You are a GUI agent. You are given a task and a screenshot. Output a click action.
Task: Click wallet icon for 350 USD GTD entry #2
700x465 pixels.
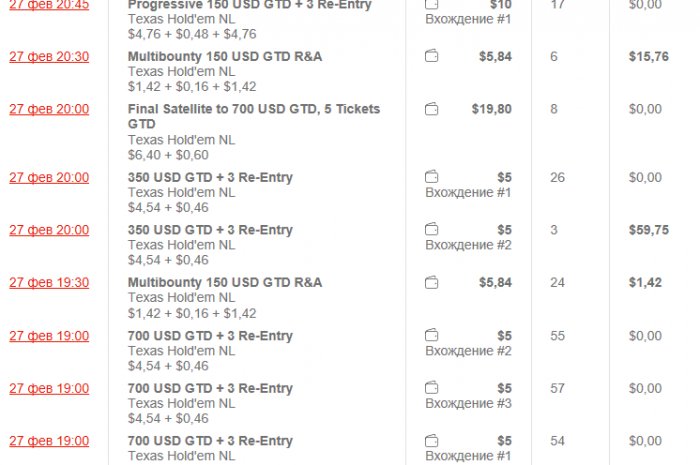point(432,230)
